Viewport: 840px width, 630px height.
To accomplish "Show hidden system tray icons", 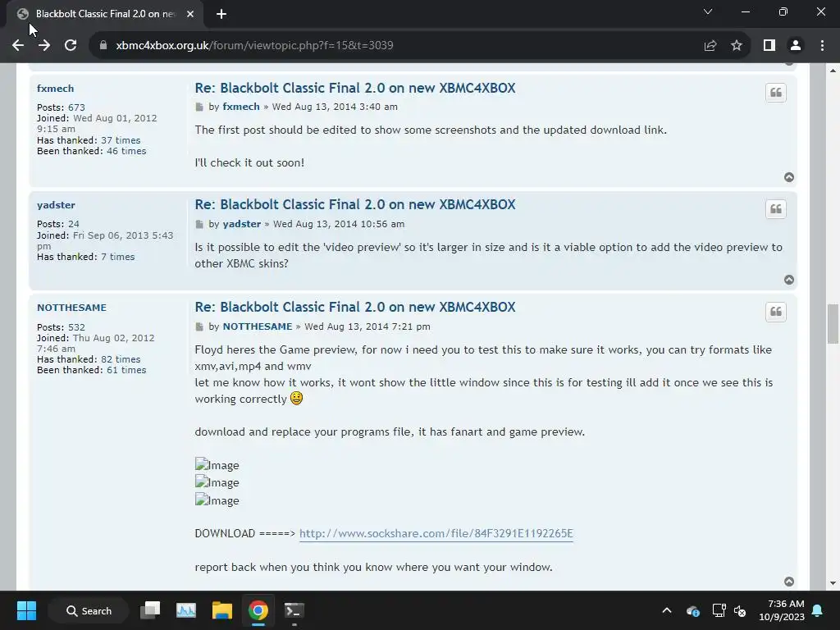I will [x=667, y=610].
